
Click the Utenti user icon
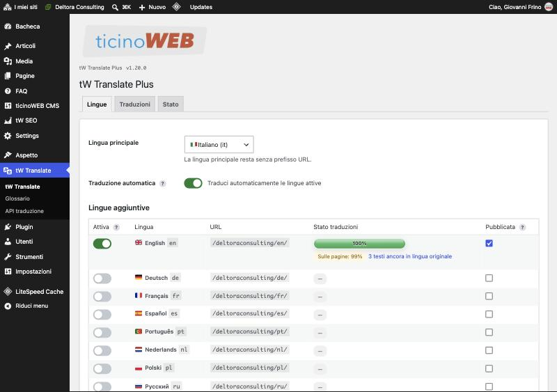(x=8, y=242)
